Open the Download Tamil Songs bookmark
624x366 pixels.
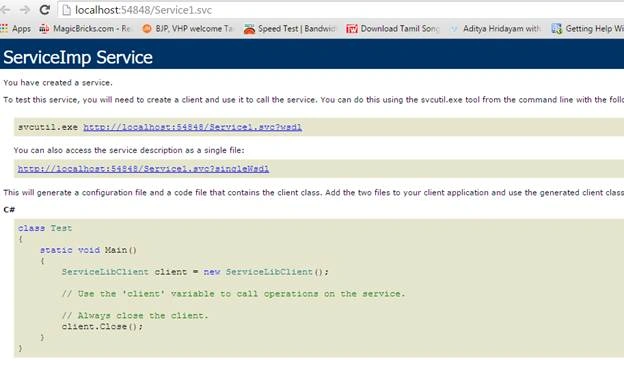coord(400,29)
